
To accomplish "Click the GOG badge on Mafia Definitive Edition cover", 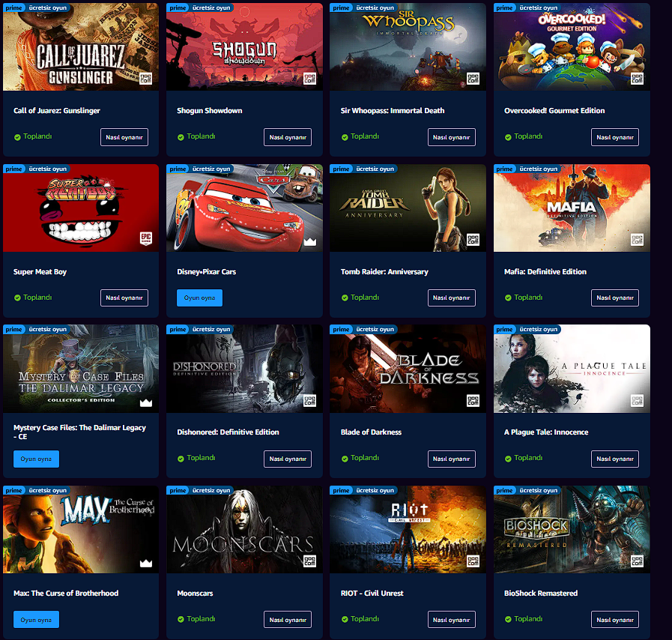I will click(x=637, y=240).
